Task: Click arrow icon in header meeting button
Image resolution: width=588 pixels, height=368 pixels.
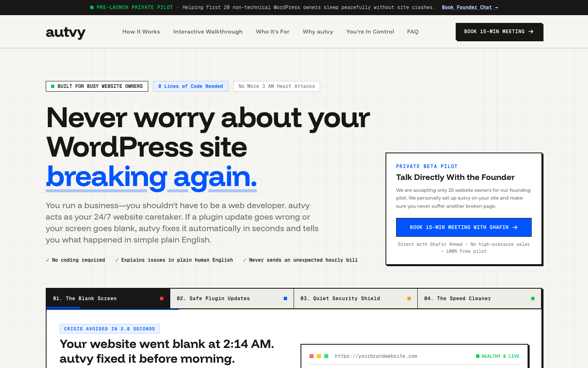Action: (x=531, y=31)
